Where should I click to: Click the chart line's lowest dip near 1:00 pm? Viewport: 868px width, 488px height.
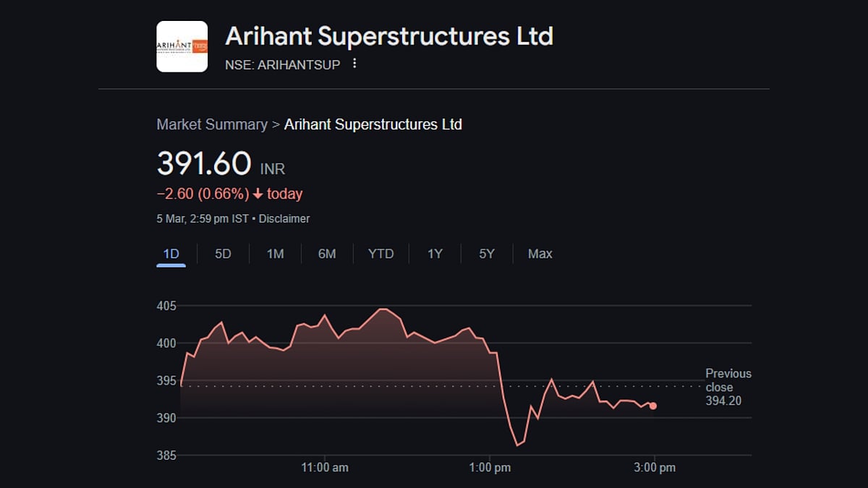[517, 445]
